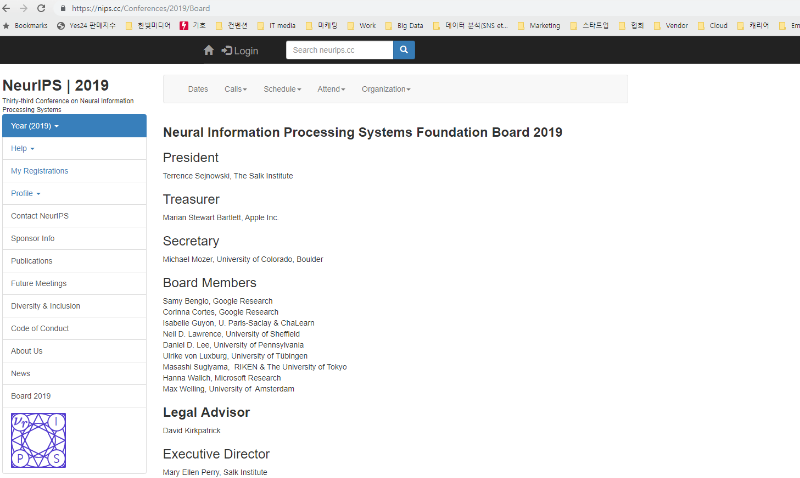This screenshot has width=800, height=478.
Task: Open the Big Data bookmark folder
Action: 404,26
